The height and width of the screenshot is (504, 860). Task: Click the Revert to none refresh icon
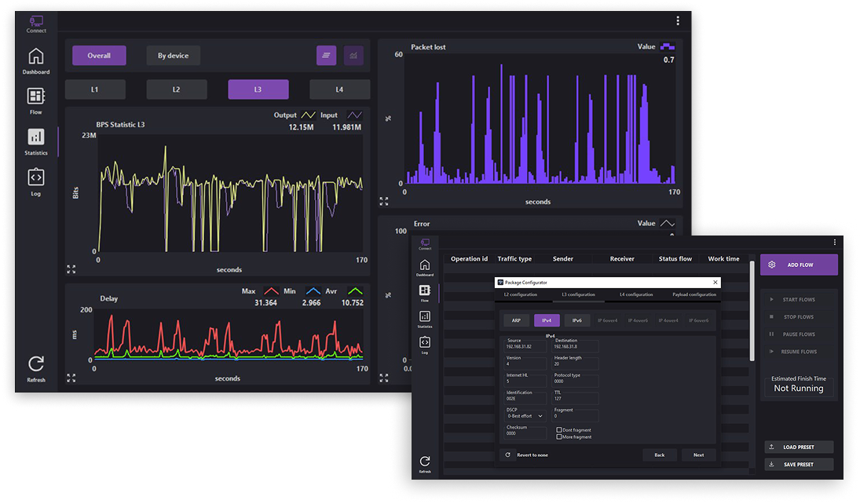[508, 455]
